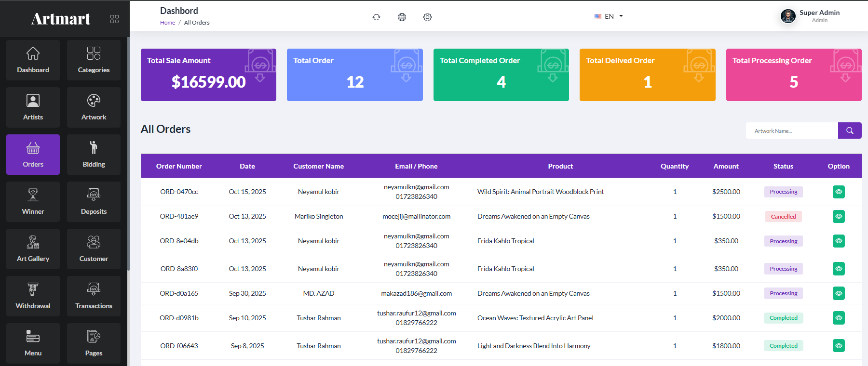868x366 pixels.
Task: Follow the Home breadcrumb link
Action: [x=167, y=23]
